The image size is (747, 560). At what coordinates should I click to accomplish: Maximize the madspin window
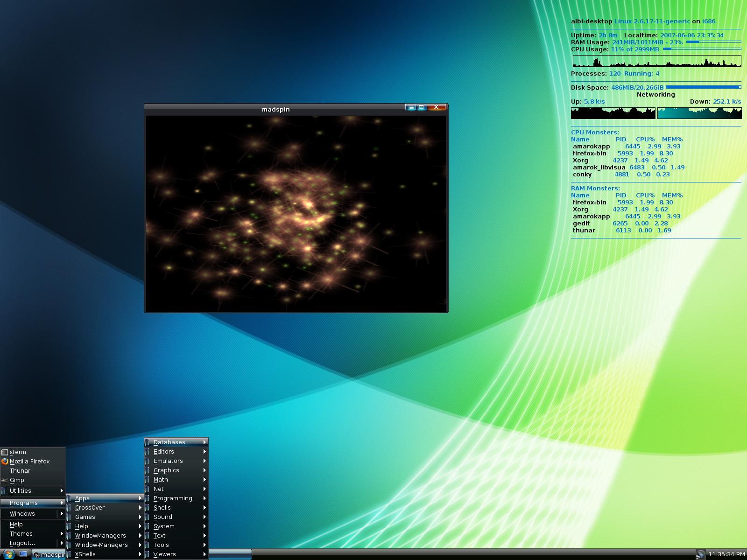(421, 107)
